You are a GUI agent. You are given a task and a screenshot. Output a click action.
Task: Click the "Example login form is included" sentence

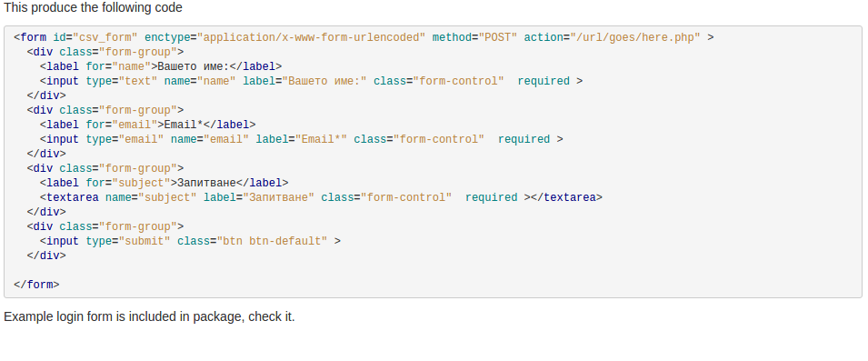149,317
